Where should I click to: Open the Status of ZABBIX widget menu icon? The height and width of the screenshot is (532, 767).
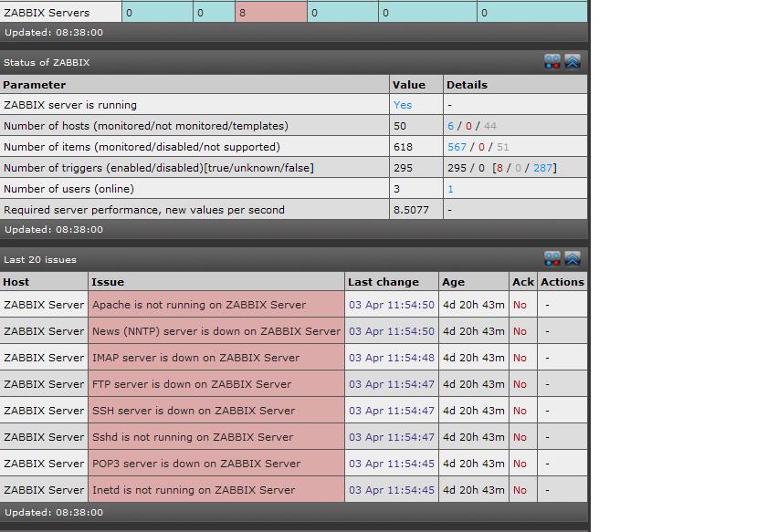(x=552, y=62)
